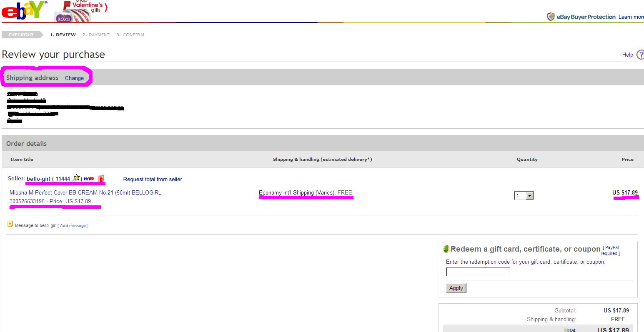Select the 2. Payment checkout step
The width and height of the screenshot is (644, 332).
point(96,35)
